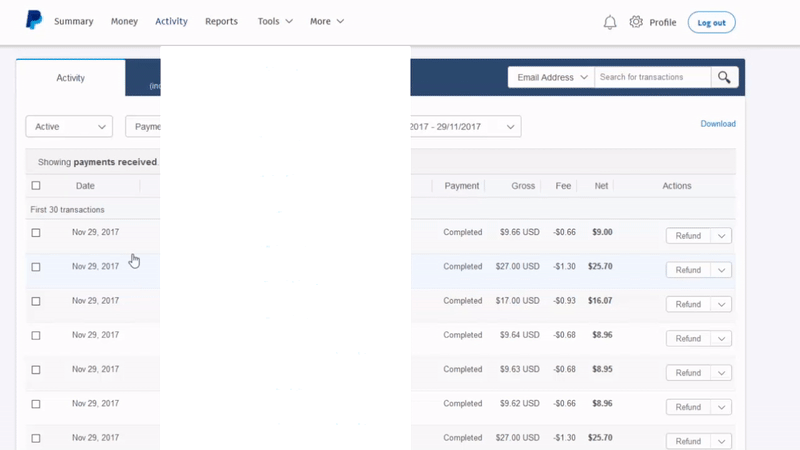Open Reports in top navigation
800x450 pixels.
click(x=221, y=21)
